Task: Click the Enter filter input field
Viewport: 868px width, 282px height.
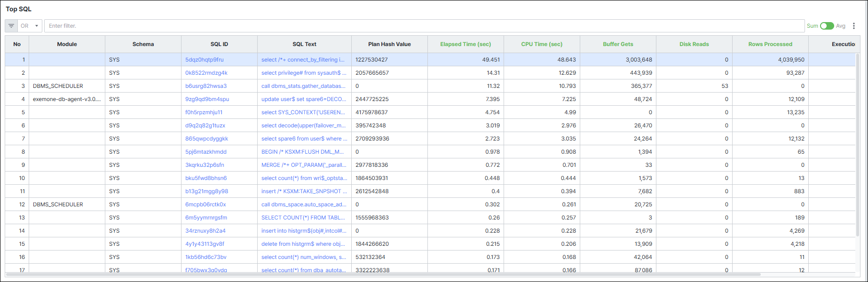Action: [424, 26]
